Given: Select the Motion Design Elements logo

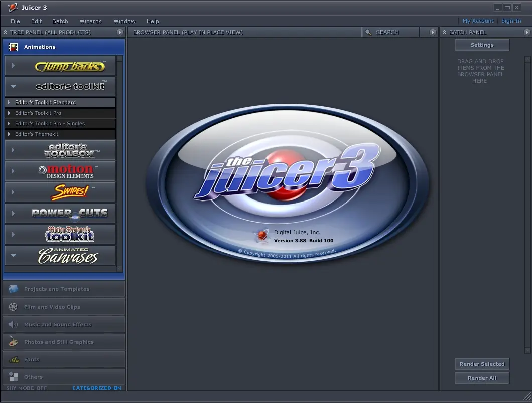Looking at the screenshot, I should [69, 171].
